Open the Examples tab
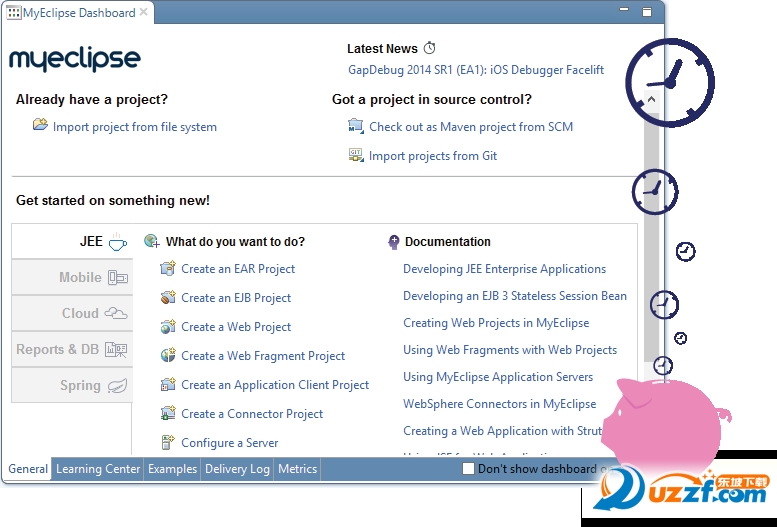The width and height of the screenshot is (777, 527). pyautogui.click(x=172, y=468)
